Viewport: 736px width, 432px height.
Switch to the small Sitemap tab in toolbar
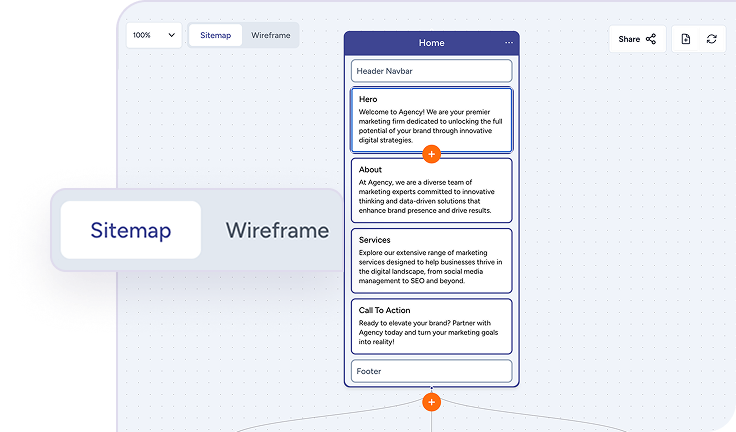coord(215,35)
